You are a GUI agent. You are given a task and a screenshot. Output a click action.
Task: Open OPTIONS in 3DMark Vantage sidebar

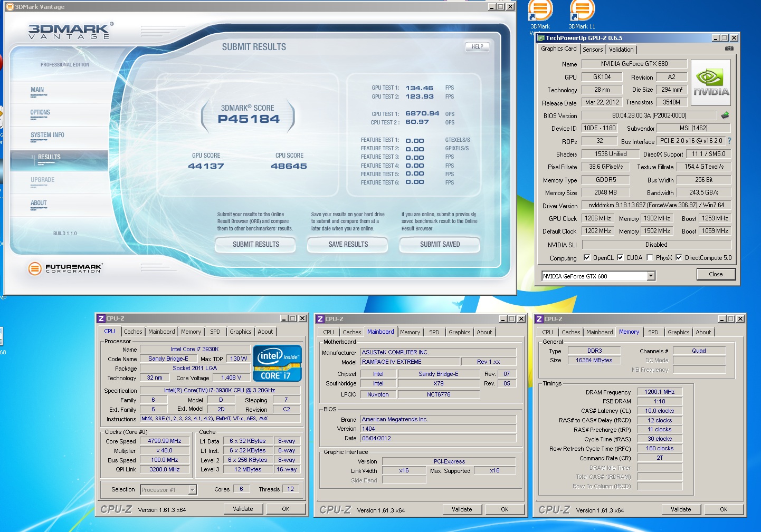tap(40, 112)
